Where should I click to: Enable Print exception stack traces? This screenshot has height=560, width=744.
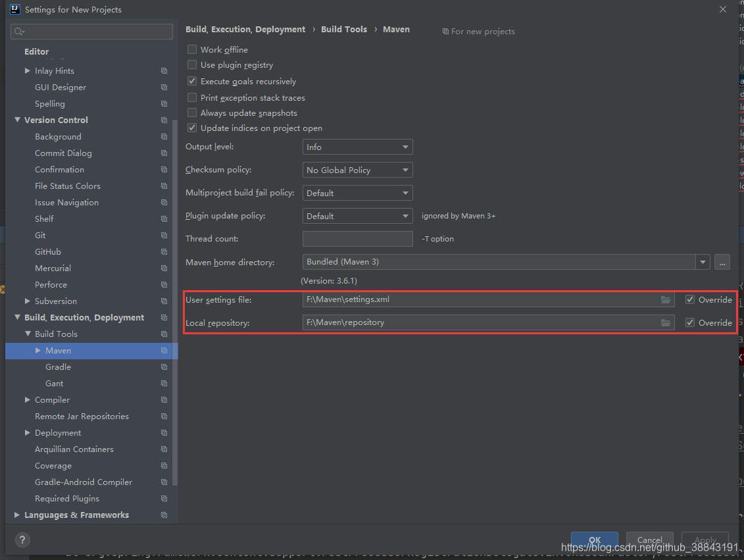(192, 97)
